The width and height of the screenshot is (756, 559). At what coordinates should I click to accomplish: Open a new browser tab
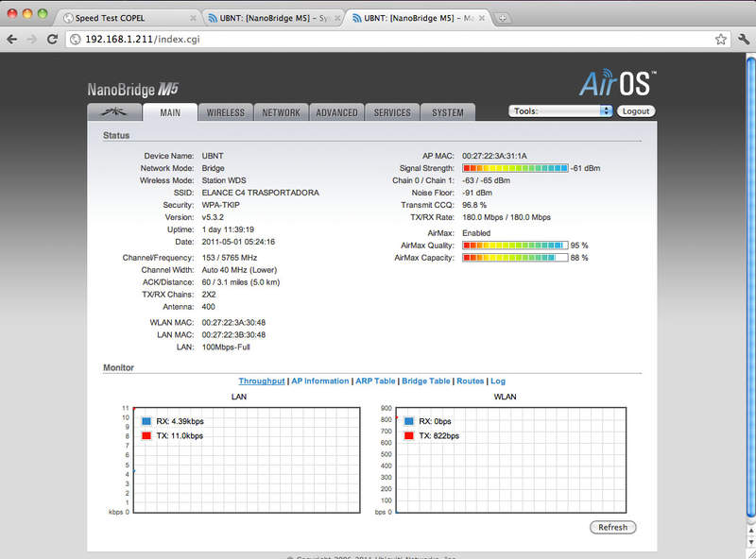point(502,18)
